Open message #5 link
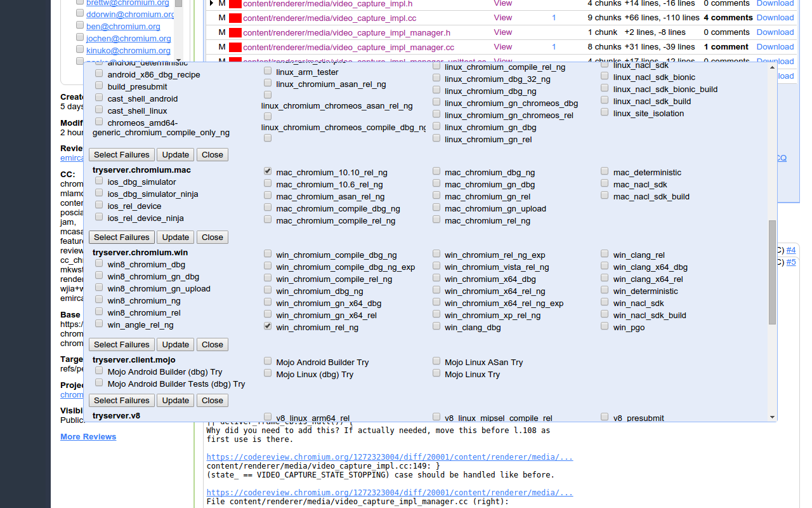The image size is (812, 508). (791, 262)
